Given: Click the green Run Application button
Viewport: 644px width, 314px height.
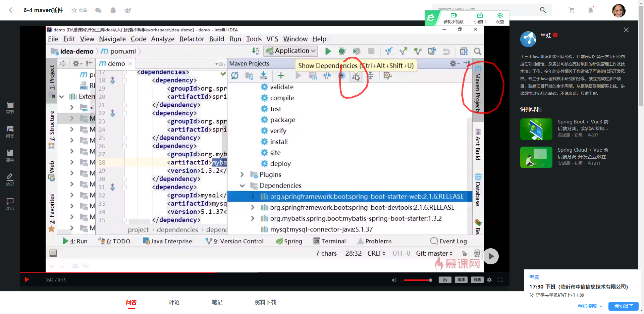Looking at the screenshot, I should tap(328, 51).
